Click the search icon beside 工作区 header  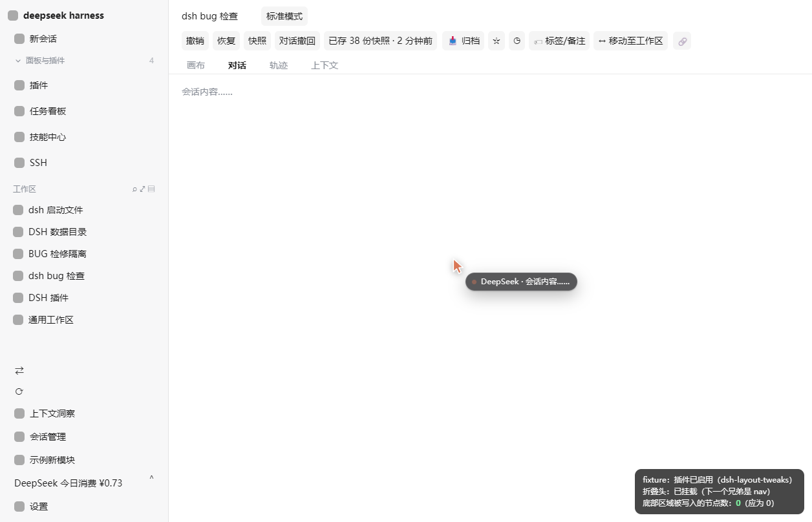point(134,189)
